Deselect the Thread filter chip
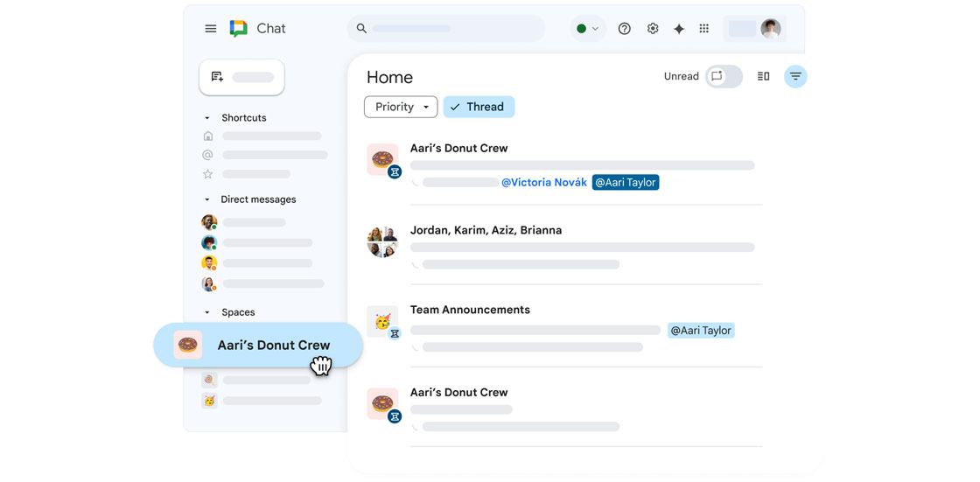 [x=479, y=107]
